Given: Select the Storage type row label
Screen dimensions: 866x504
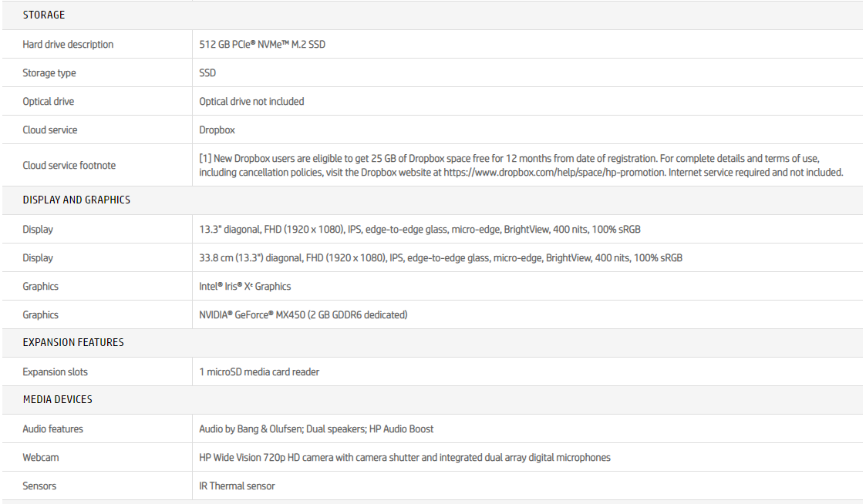Looking at the screenshot, I should 49,73.
